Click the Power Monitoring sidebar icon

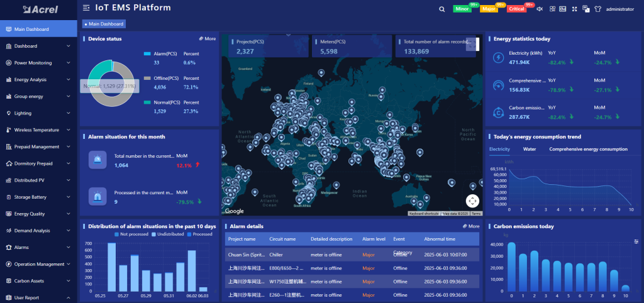9,63
